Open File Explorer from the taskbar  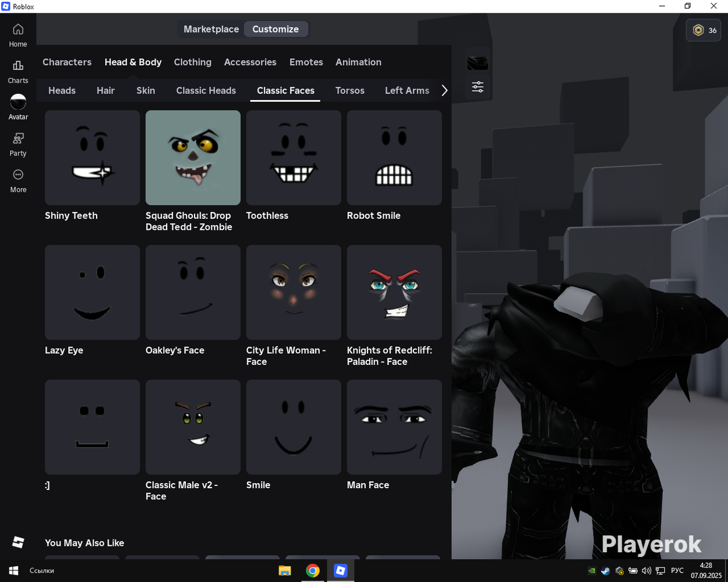coord(285,571)
